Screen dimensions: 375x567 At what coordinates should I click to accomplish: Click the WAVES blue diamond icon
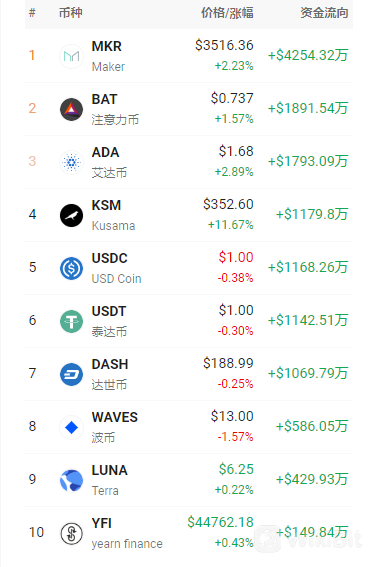(71, 427)
